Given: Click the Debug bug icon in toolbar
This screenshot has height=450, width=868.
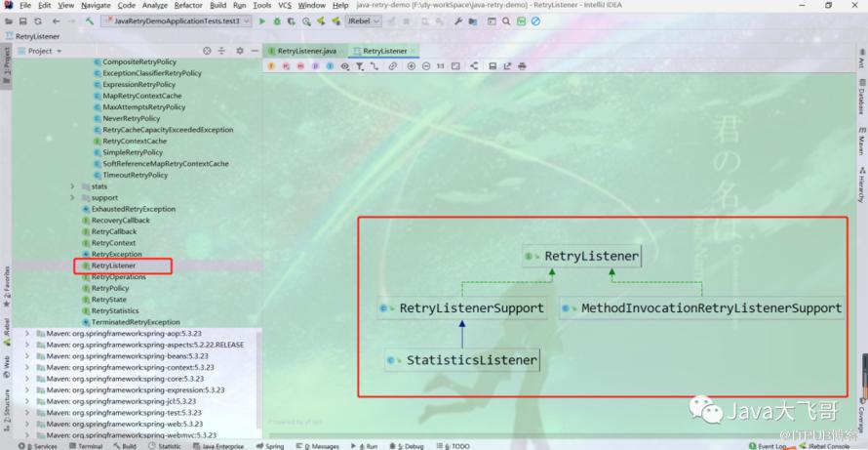Looking at the screenshot, I should [x=276, y=20].
